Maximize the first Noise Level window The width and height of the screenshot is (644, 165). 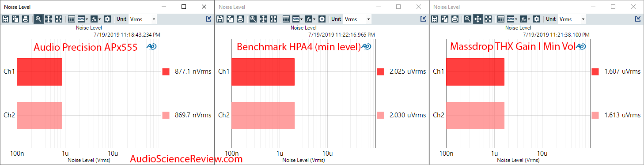[184, 7]
